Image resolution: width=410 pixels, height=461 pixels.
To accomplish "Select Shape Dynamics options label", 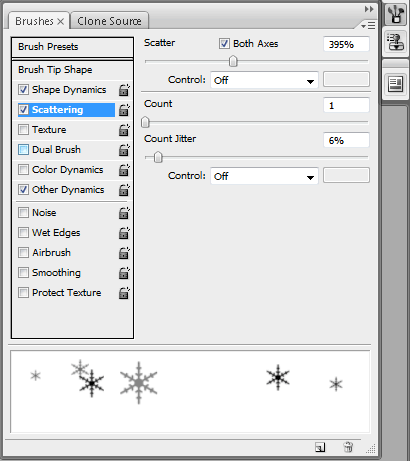I will [x=69, y=90].
